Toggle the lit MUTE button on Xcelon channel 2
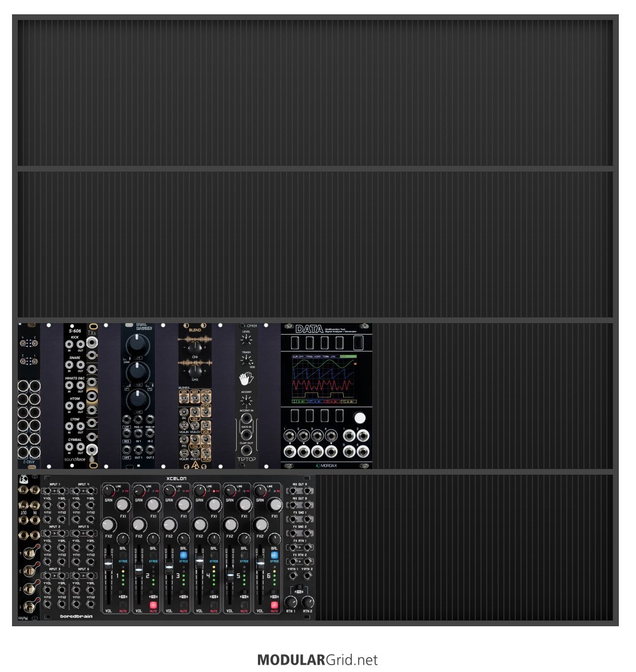Screen dimensions: 636x672 click(x=153, y=605)
